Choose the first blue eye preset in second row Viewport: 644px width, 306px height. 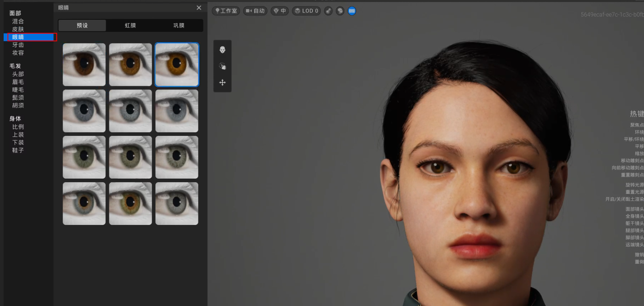84,111
